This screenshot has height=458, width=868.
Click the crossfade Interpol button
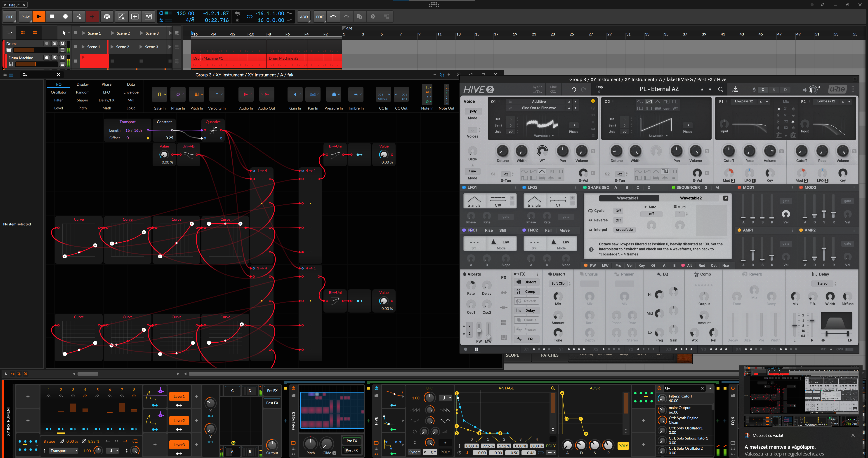click(x=624, y=230)
